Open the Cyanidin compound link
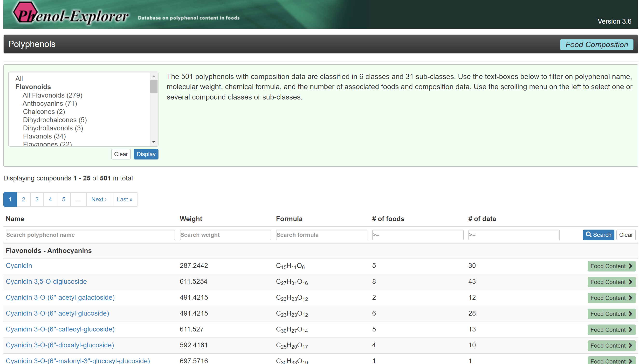Screen dimensions: 639x364 pos(19,265)
